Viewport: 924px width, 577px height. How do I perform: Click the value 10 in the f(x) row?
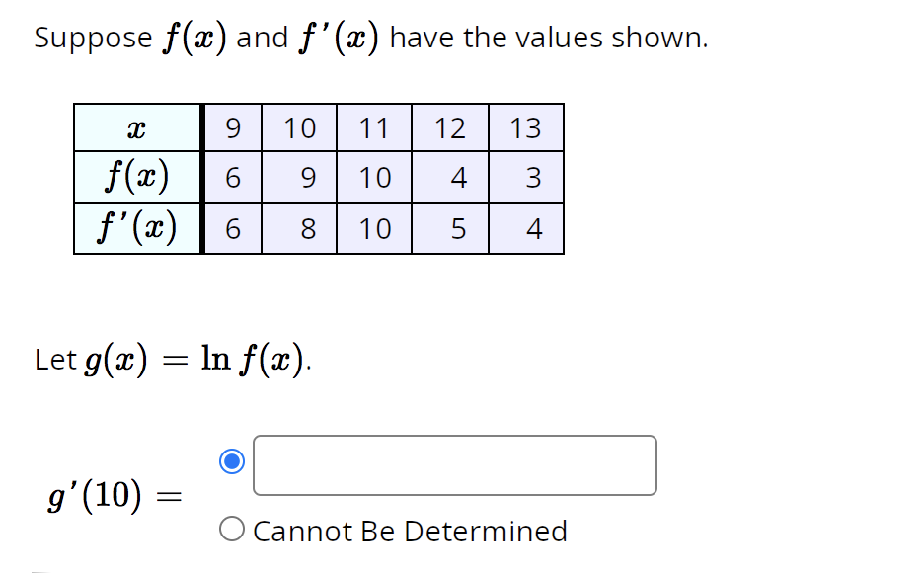tap(374, 176)
